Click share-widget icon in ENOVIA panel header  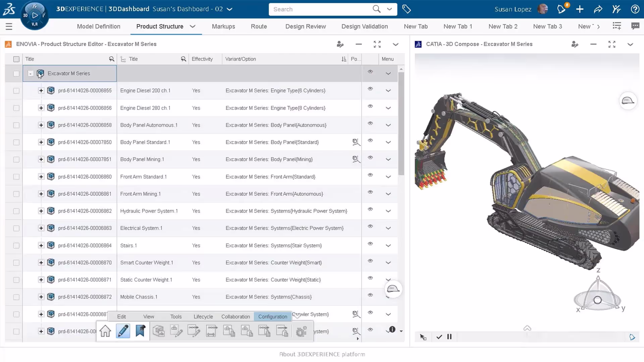[x=340, y=44]
